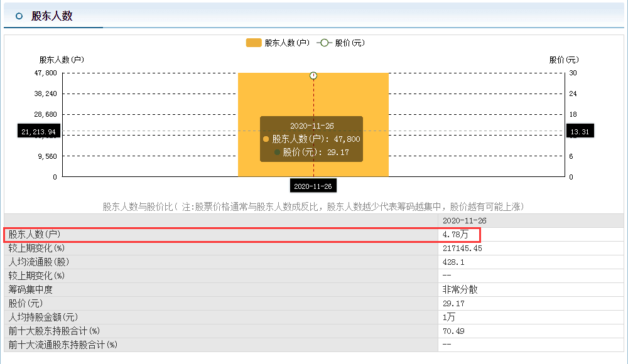Click the orange shareholder count bar
The height and width of the screenshot is (364, 628).
pos(313,124)
